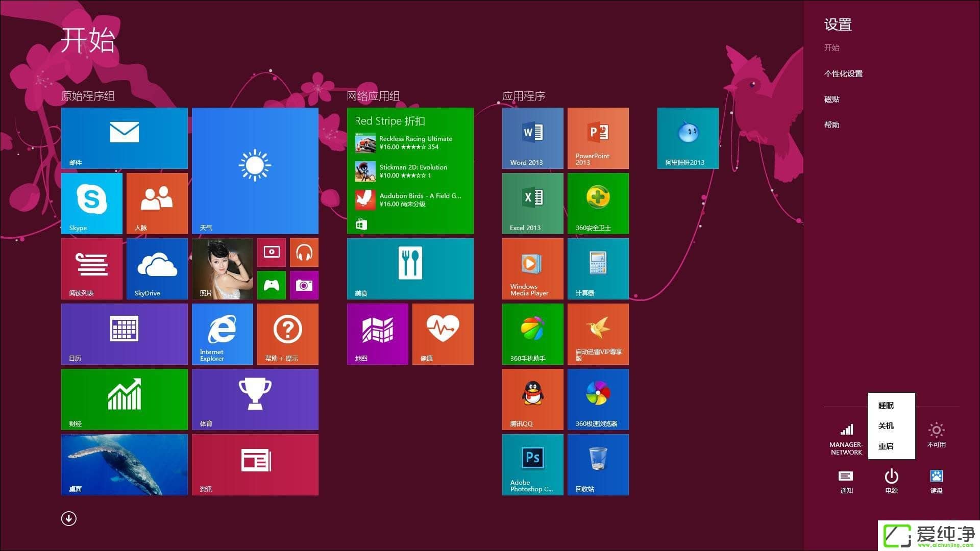Start Internet Explorer
Image resolution: width=980 pixels, height=551 pixels.
[x=222, y=334]
